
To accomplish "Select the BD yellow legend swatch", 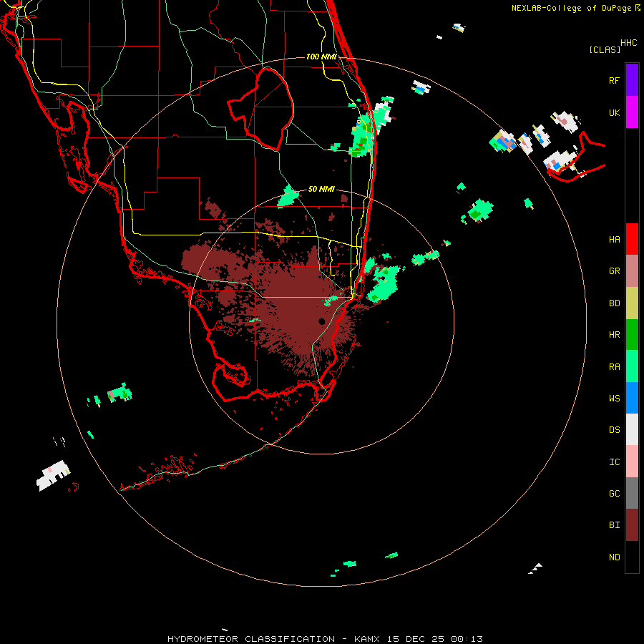I will click(x=632, y=303).
